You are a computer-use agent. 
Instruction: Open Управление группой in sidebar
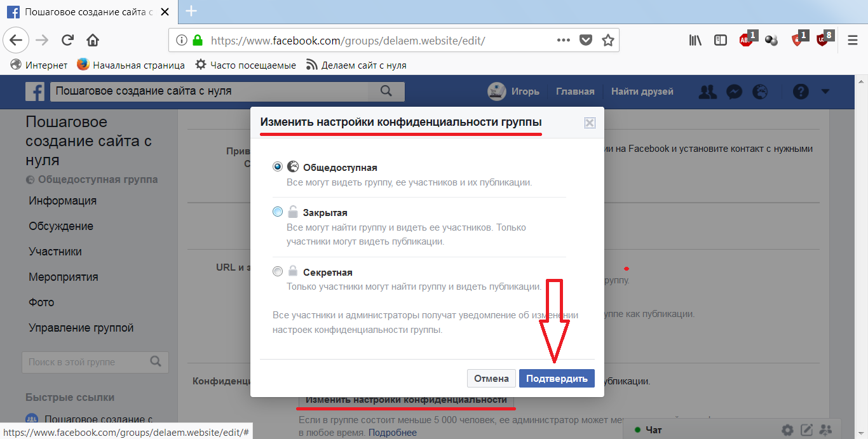click(81, 328)
